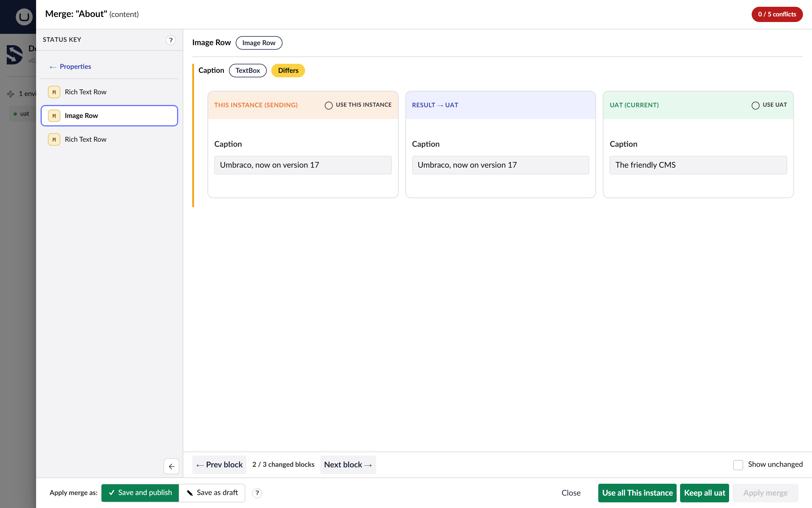Select the Image Row block item

point(109,116)
